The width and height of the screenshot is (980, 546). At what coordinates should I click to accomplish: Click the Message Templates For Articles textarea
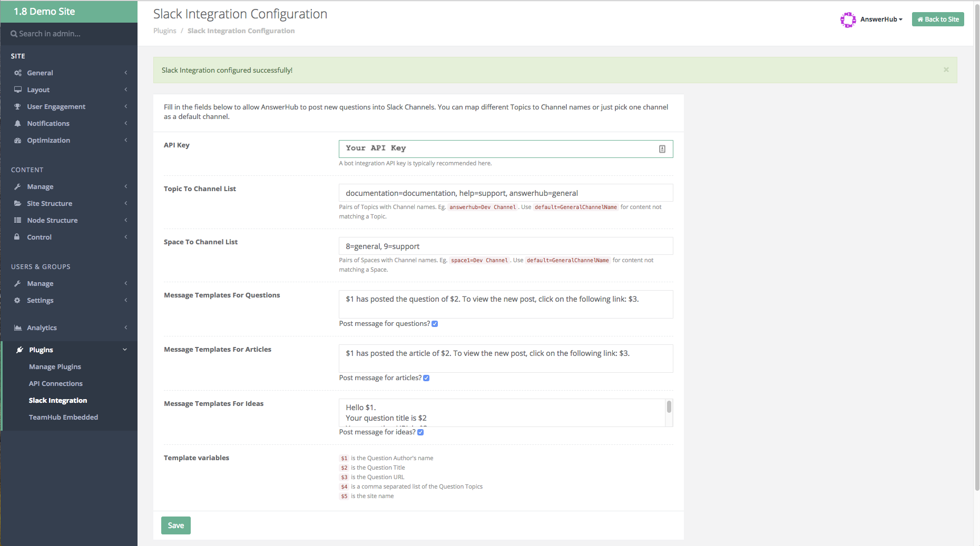506,359
